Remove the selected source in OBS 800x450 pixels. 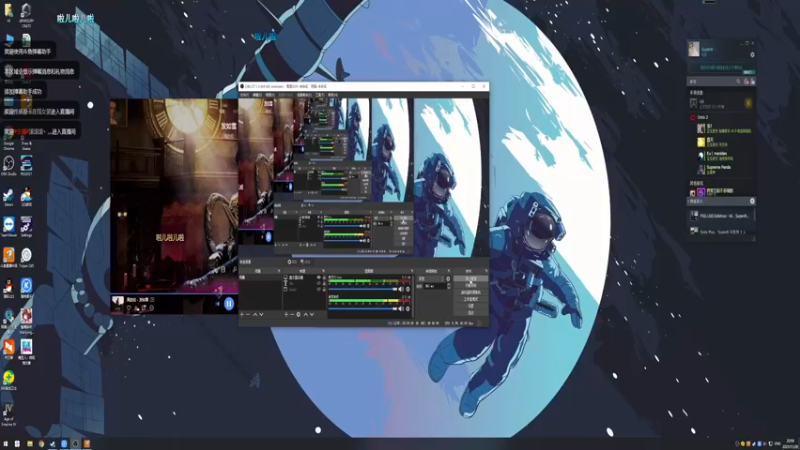(x=292, y=314)
